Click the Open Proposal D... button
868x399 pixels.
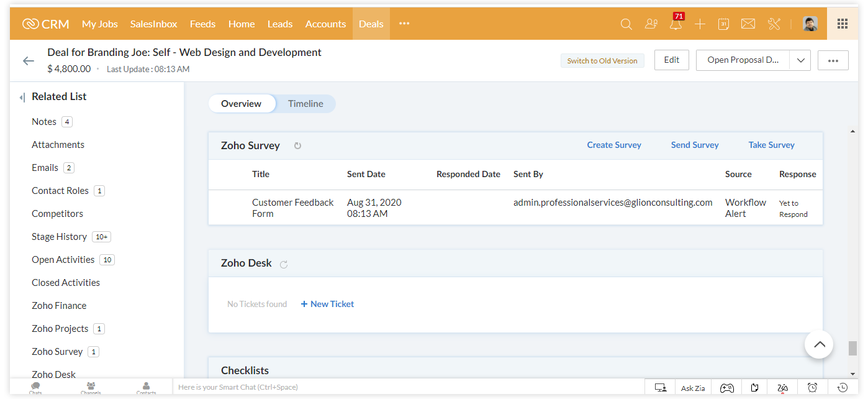point(743,60)
